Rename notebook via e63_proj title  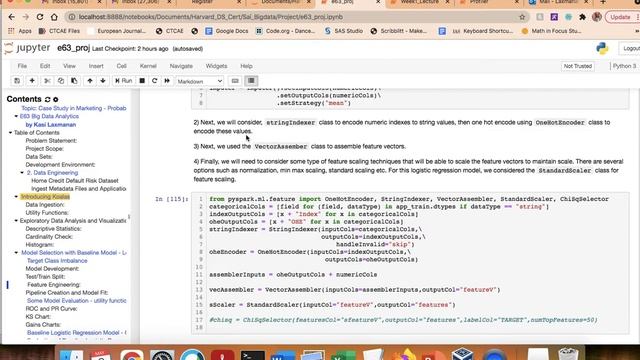pos(73,48)
